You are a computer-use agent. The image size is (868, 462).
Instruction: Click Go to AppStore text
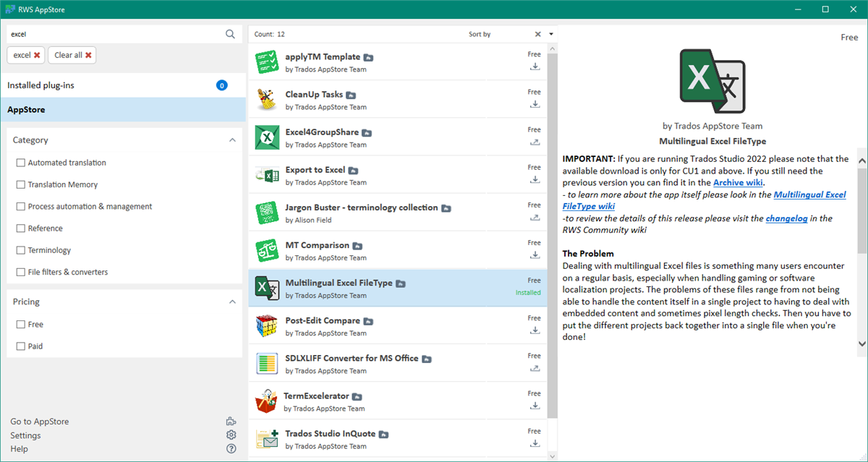coord(40,422)
